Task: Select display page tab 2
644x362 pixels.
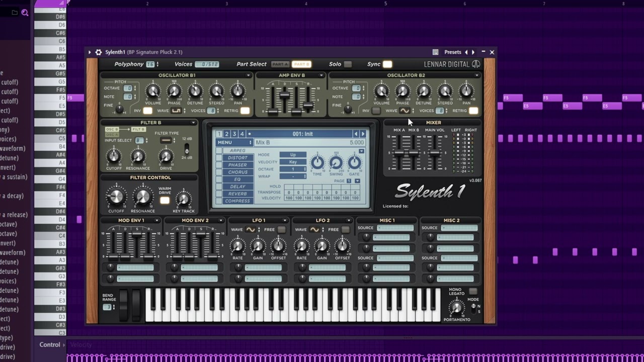Action: [x=227, y=134]
